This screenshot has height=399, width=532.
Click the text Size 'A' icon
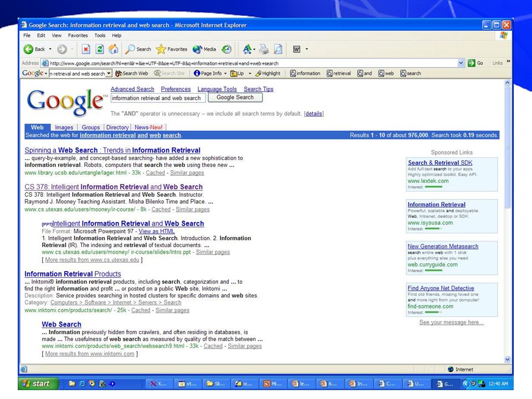247,49
